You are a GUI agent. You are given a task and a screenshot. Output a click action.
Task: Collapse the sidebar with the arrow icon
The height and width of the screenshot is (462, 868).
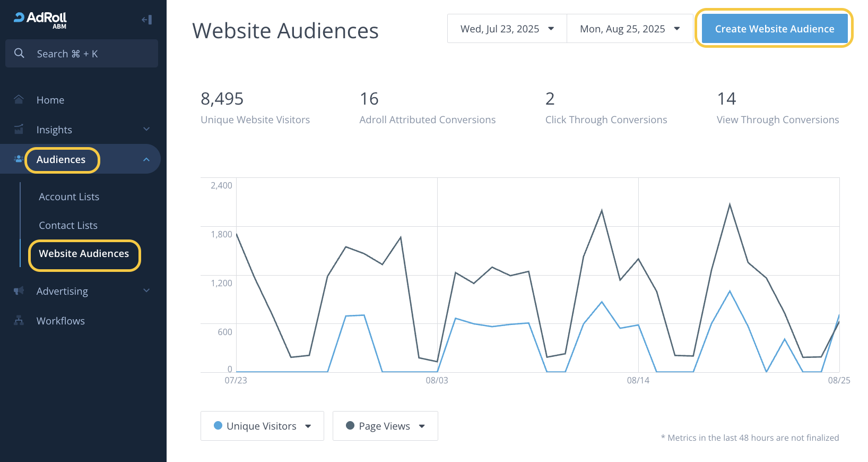coord(147,20)
